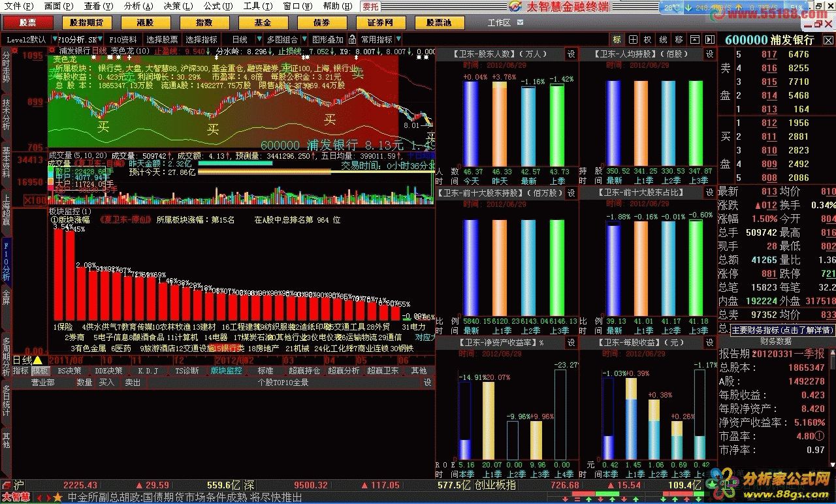Click the 工作区 pin icon
The width and height of the screenshot is (836, 504).
coord(521,22)
